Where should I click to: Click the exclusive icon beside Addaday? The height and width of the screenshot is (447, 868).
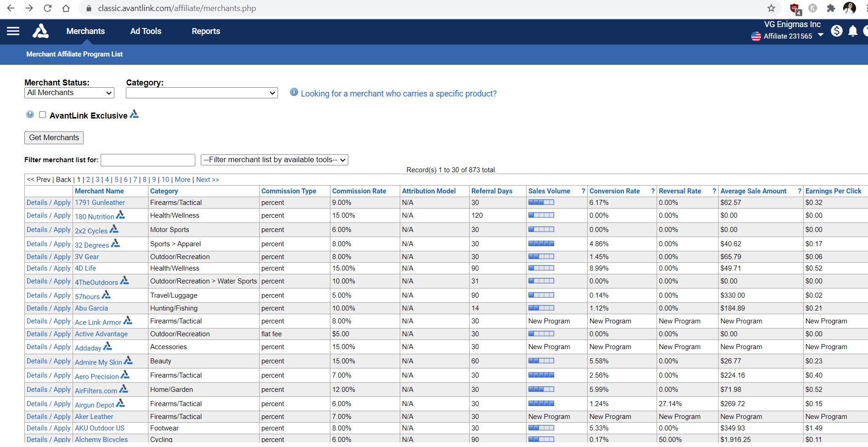pos(108,346)
